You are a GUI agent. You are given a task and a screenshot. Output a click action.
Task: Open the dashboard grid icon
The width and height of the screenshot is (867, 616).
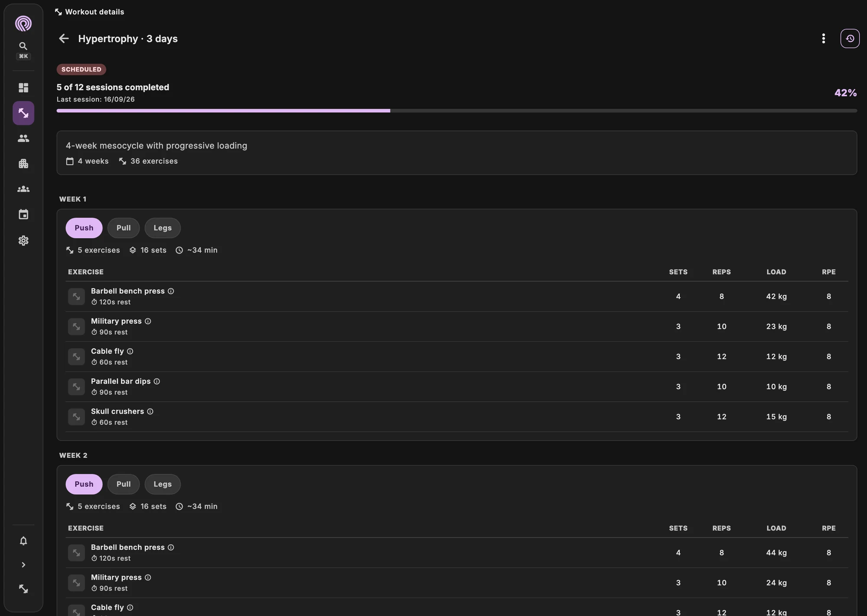(23, 88)
